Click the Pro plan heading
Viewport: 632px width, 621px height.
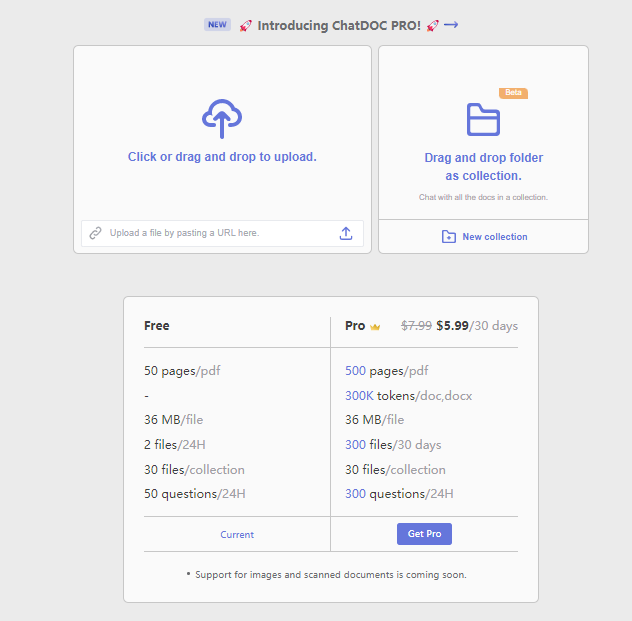355,326
